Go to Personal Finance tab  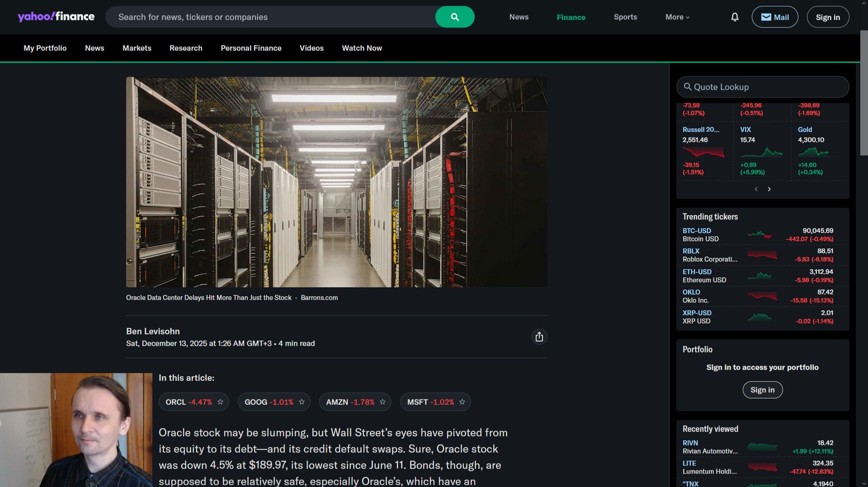[251, 48]
